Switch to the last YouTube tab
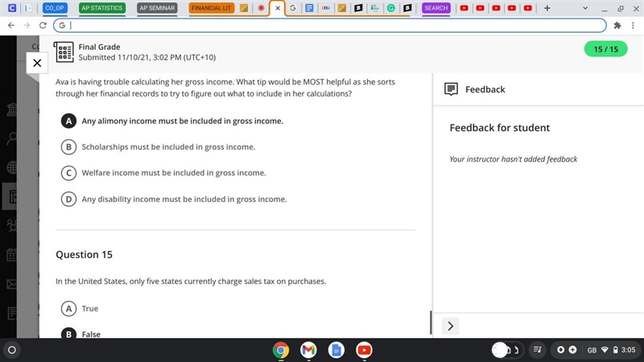The height and width of the screenshot is (362, 644). pyautogui.click(x=528, y=8)
